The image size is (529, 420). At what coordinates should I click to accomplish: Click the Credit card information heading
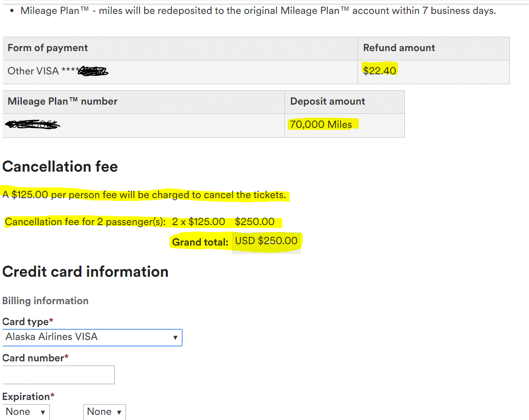pyautogui.click(x=85, y=272)
